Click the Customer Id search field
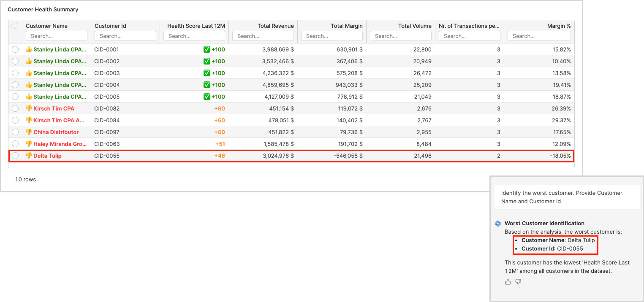The width and height of the screenshot is (644, 302). click(125, 36)
